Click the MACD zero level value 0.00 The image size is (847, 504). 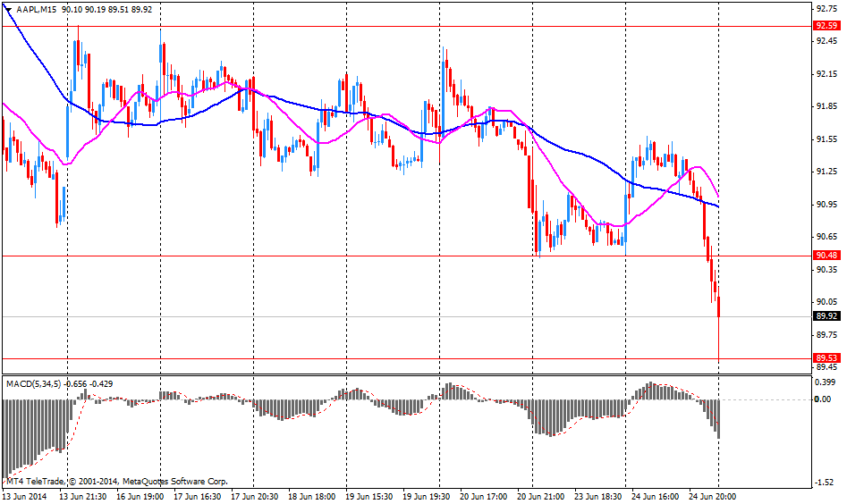click(823, 399)
